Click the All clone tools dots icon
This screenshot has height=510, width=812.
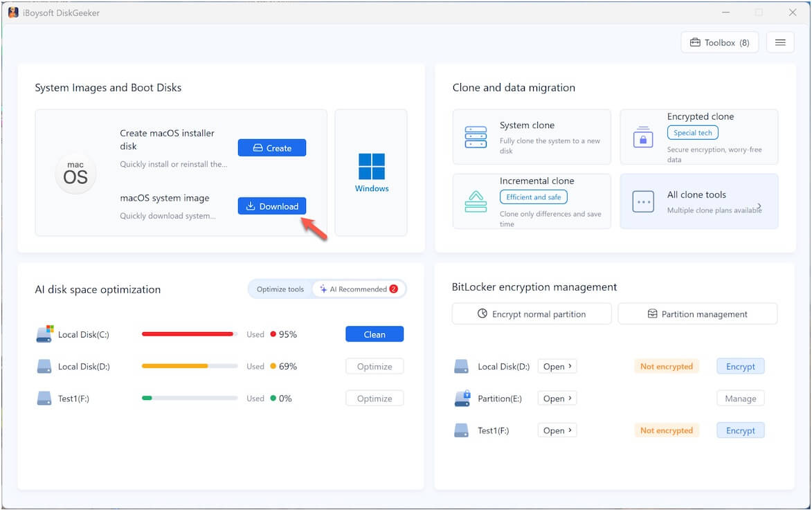coord(642,201)
